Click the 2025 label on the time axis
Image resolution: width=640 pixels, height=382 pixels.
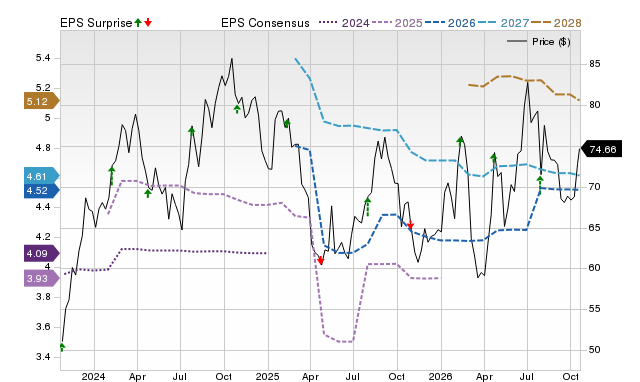pyautogui.click(x=267, y=376)
